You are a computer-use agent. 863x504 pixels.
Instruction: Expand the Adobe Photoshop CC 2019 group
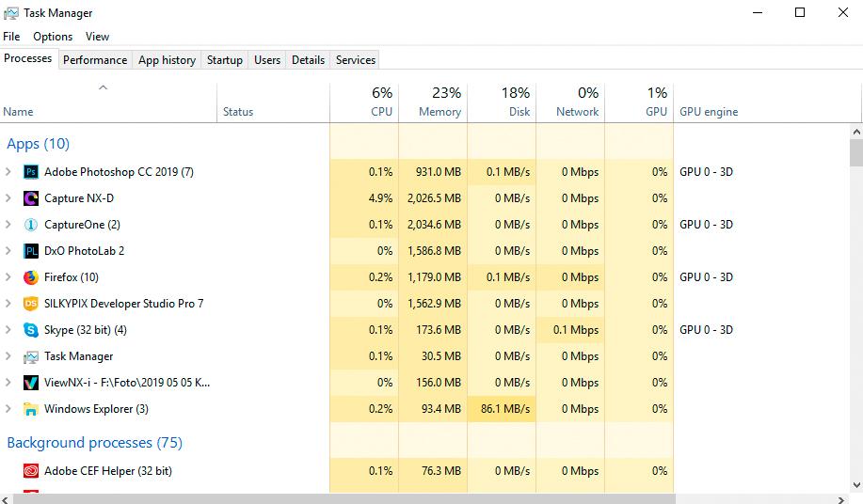pyautogui.click(x=8, y=172)
